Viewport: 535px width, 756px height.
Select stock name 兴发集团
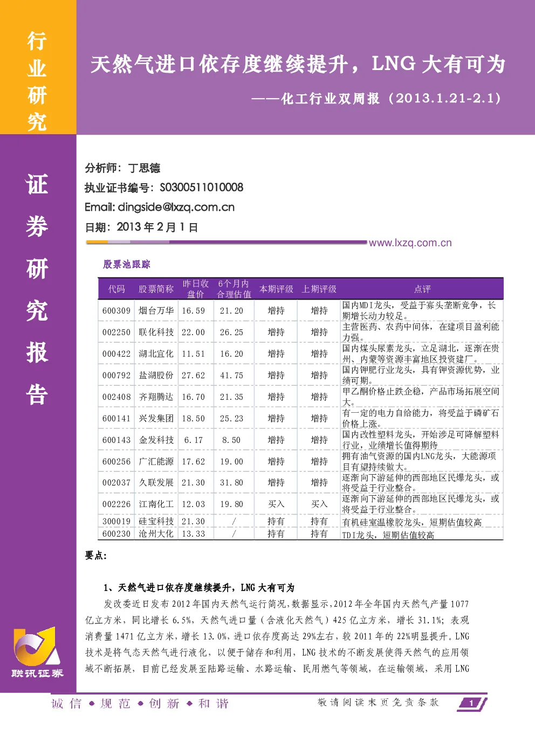click(x=156, y=418)
